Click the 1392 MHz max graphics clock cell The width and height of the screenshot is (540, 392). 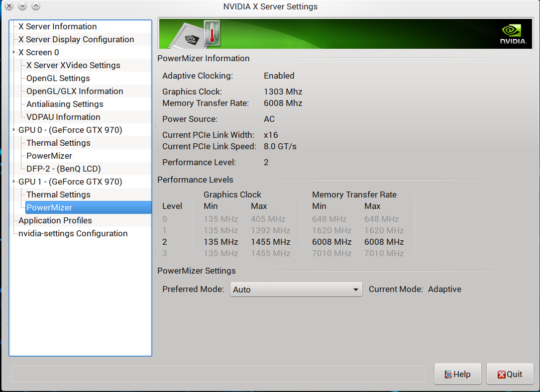click(270, 231)
